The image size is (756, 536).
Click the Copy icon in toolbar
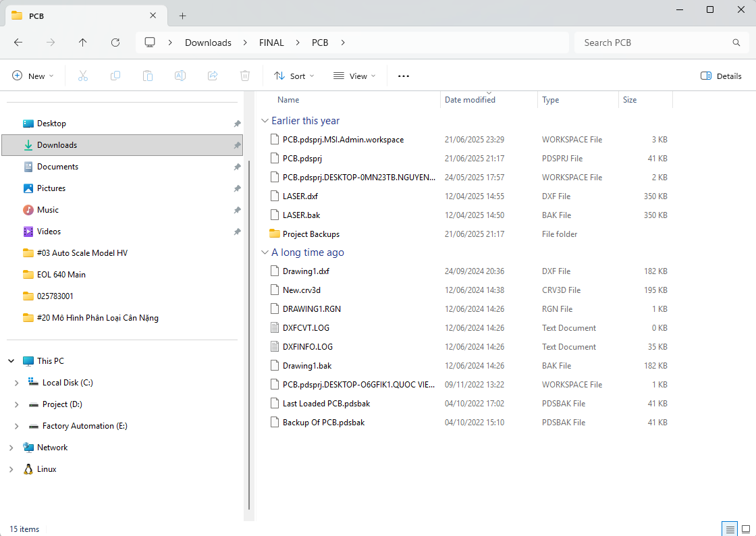[x=115, y=76]
